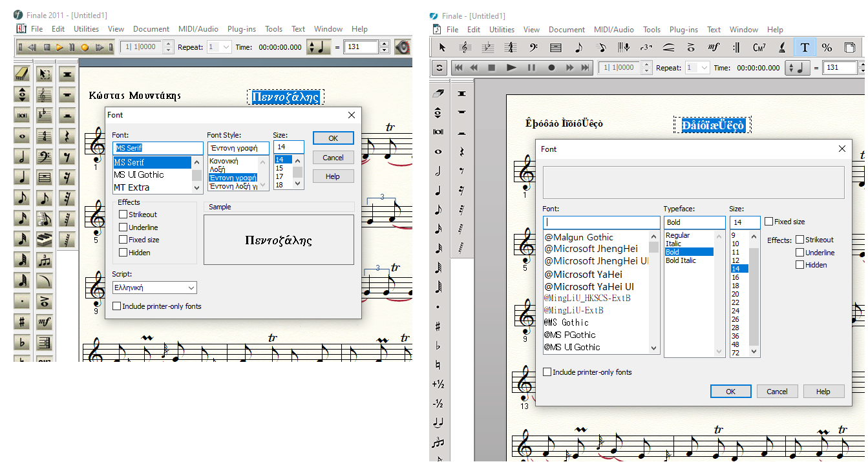Check Include printer-only fonts in right Font dialog
The height and width of the screenshot is (462, 868).
(x=547, y=372)
